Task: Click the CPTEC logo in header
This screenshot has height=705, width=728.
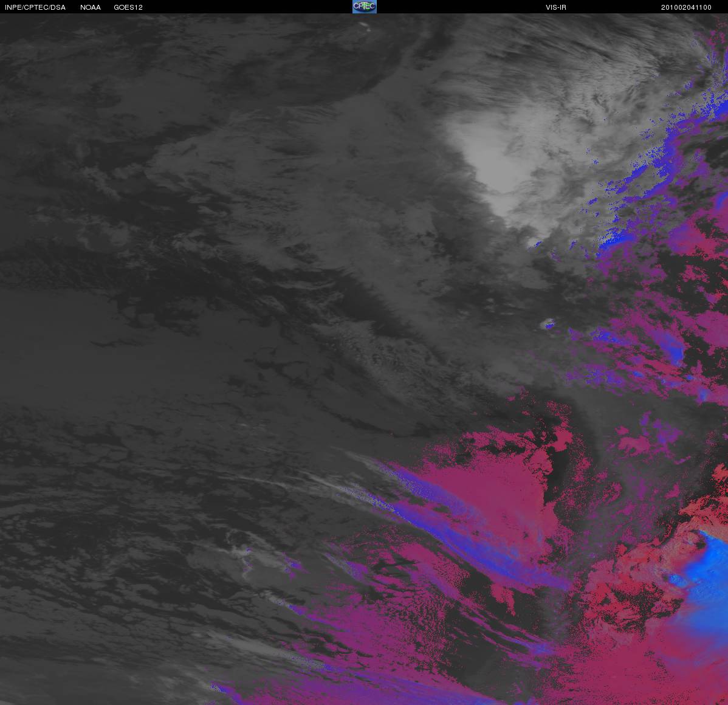Action: pos(365,7)
